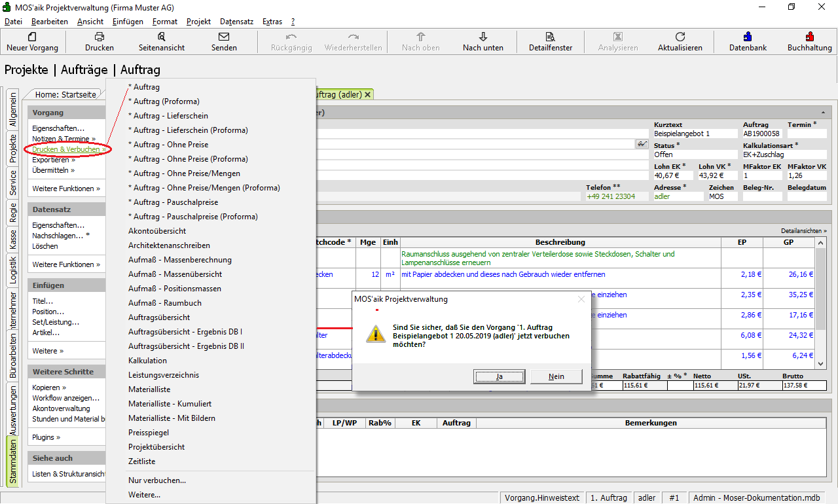Click the Drucken printer icon
838x504 pixels.
100,37
